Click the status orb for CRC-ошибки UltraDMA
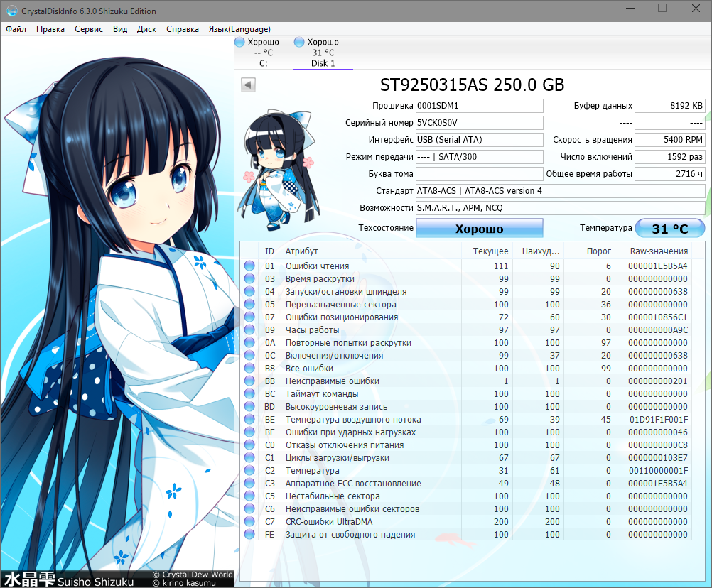Screen dimensions: 712x588 tap(249, 522)
